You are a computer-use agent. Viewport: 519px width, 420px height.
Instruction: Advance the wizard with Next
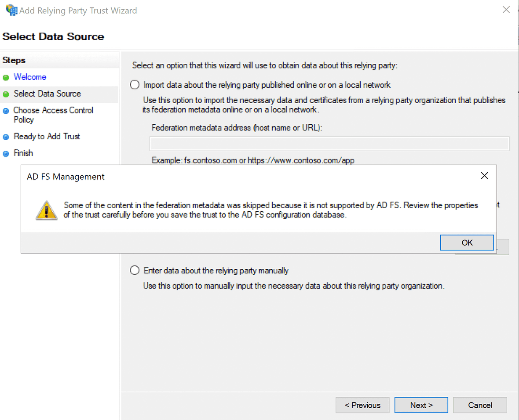point(421,405)
